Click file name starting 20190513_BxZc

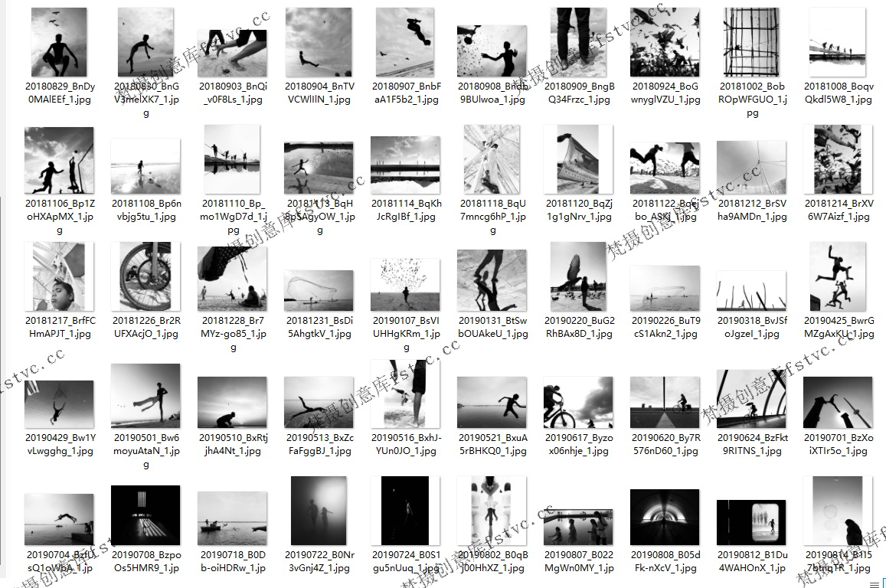[320, 444]
